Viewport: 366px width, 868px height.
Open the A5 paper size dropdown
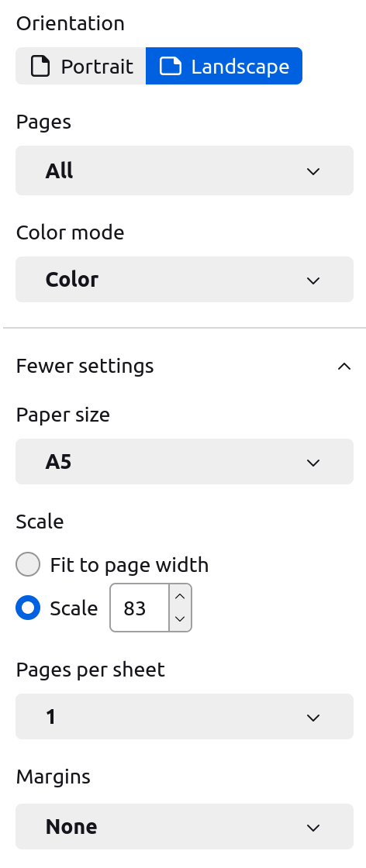click(x=185, y=462)
